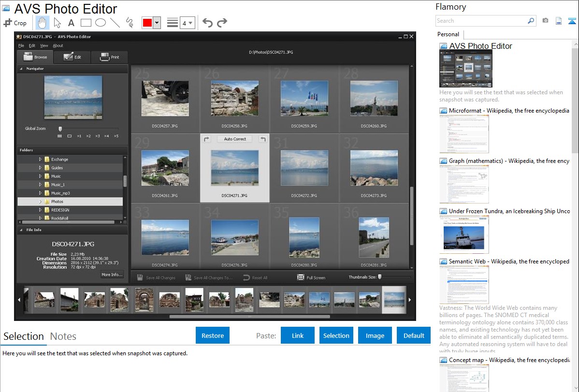The width and height of the screenshot is (579, 392).
Task: Open the Notes tab
Action: pos(63,336)
